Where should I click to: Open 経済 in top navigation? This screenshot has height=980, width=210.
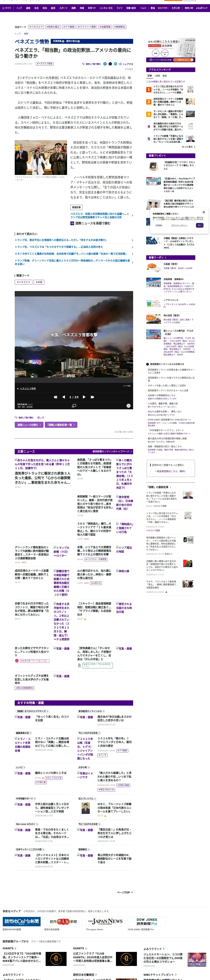(53, 8)
